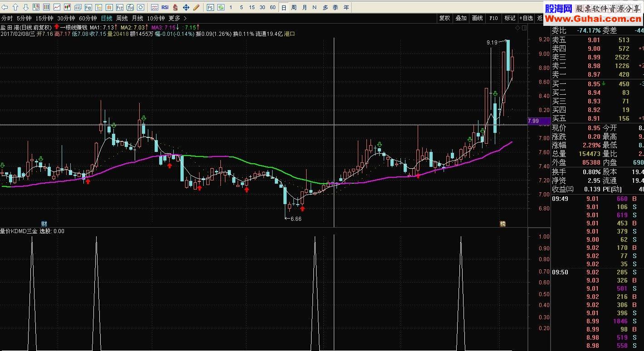Click the orange document icon beside Fiz

tap(109, 7)
